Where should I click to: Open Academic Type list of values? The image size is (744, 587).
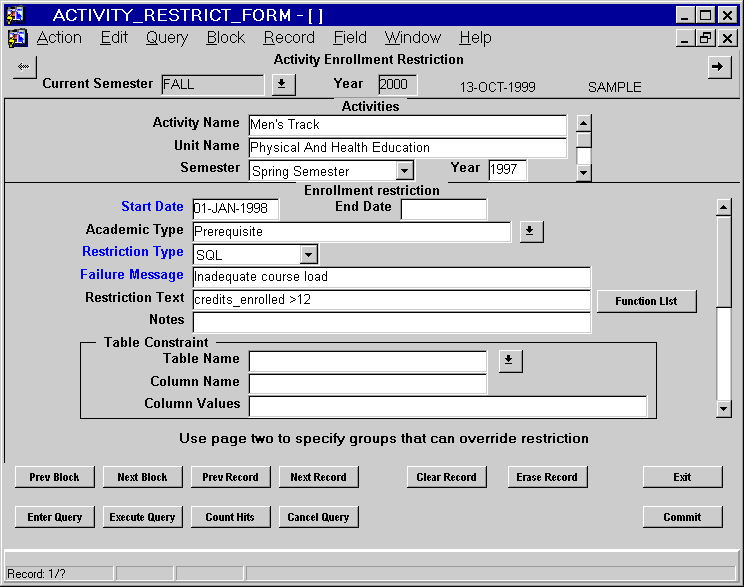coord(531,232)
